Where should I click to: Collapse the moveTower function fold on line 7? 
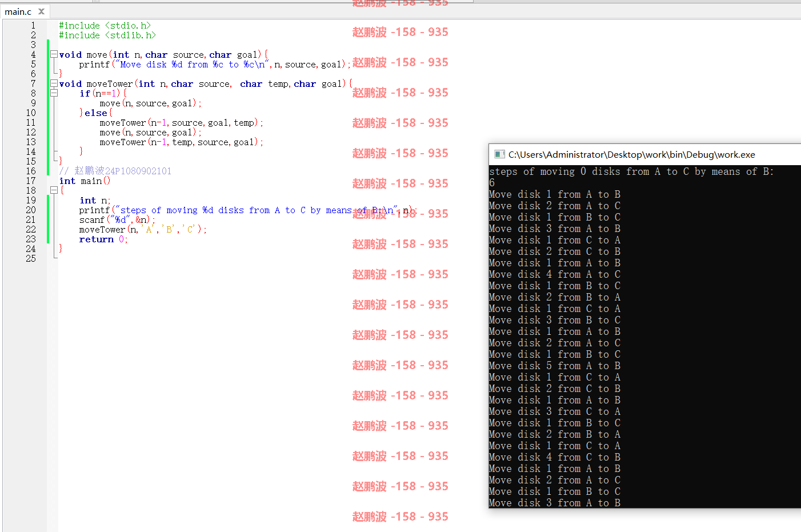pyautogui.click(x=54, y=83)
